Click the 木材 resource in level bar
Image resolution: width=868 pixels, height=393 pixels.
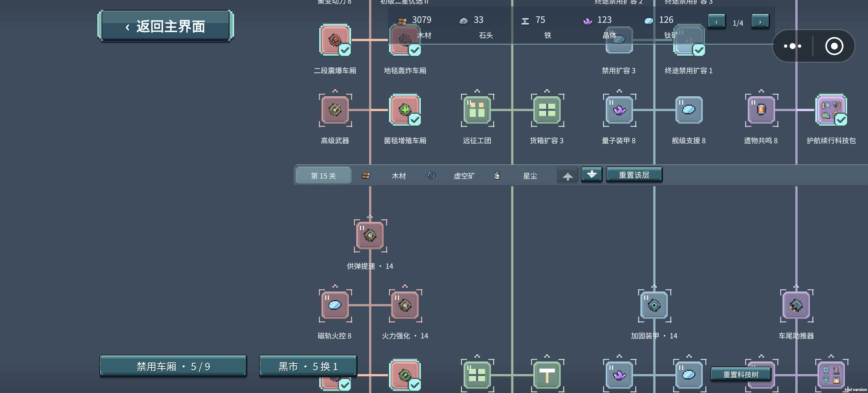click(399, 176)
